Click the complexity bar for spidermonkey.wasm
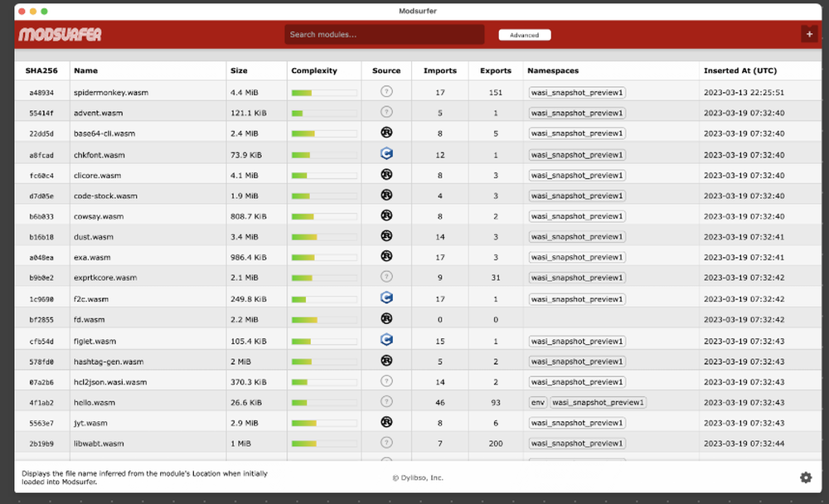The height and width of the screenshot is (504, 829). coord(324,93)
